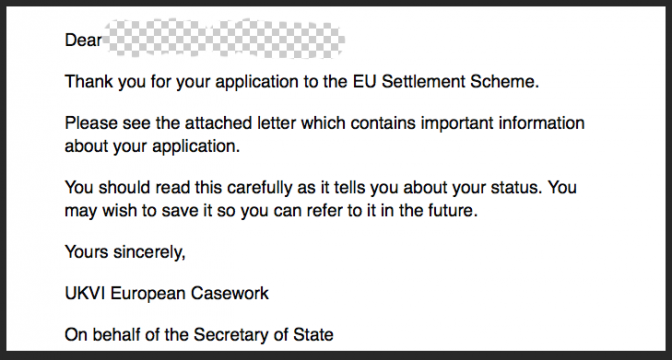
Task: Click the "about your application." line
Action: coord(152,147)
